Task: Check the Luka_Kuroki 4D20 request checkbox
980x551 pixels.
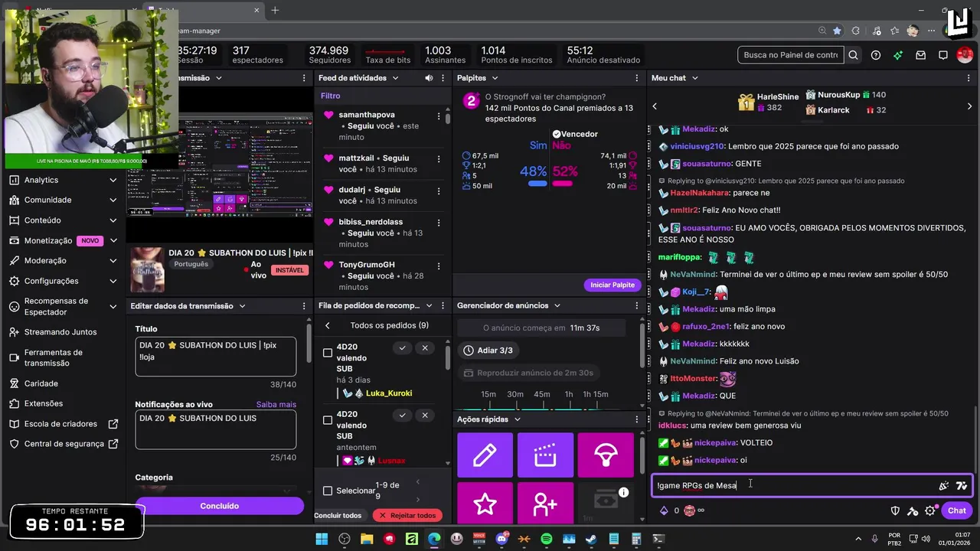Action: [328, 353]
